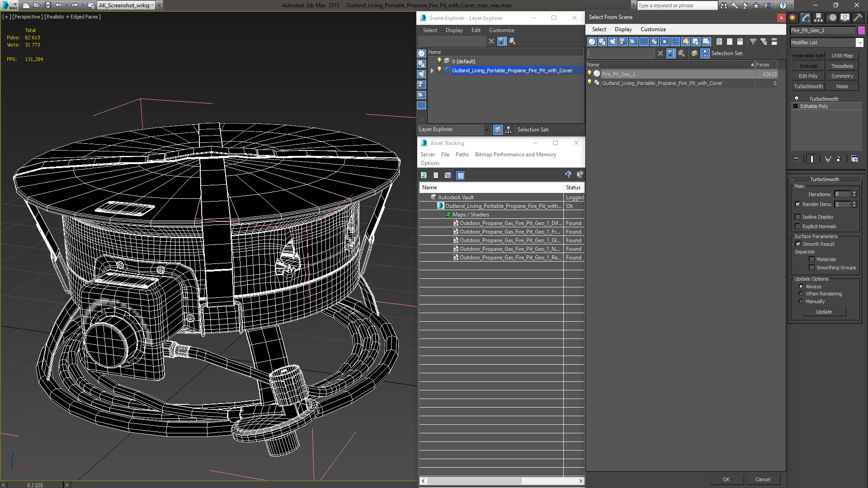
Task: Open the Hierarchy command panel tab
Action: click(x=819, y=18)
